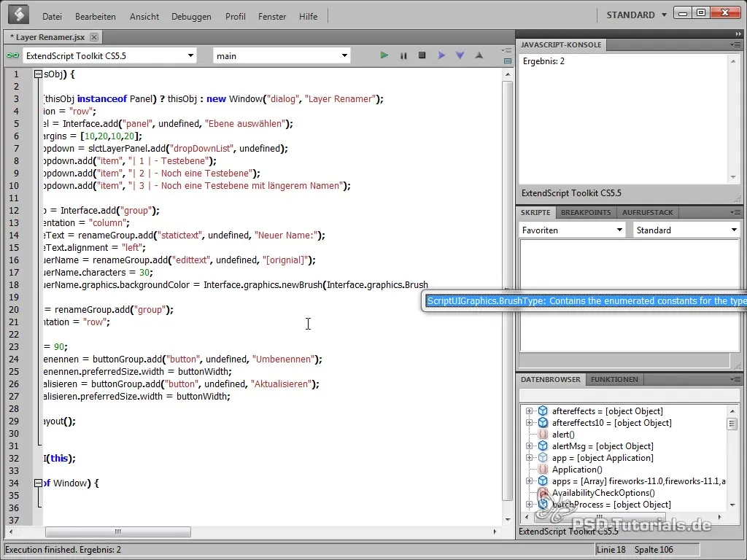This screenshot has width=747, height=560.
Task: Click the editor horizontal scrollbar thumb
Action: pos(118,532)
